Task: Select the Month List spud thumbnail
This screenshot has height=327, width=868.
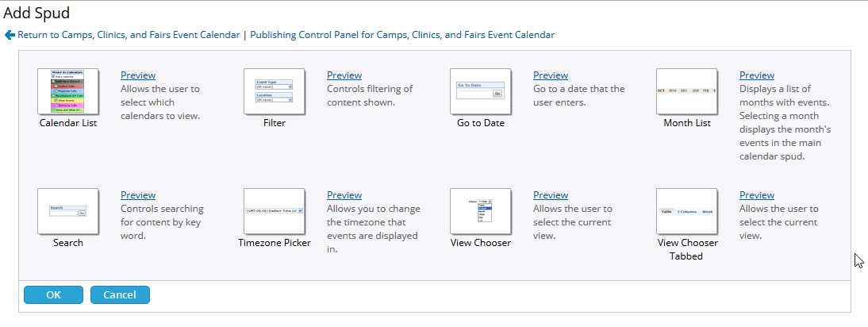Action: 687,91
